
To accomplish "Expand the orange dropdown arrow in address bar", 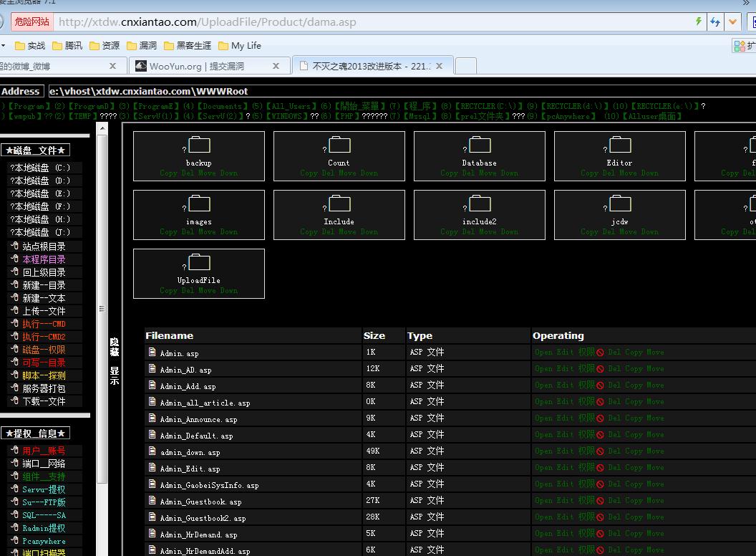I will [733, 21].
